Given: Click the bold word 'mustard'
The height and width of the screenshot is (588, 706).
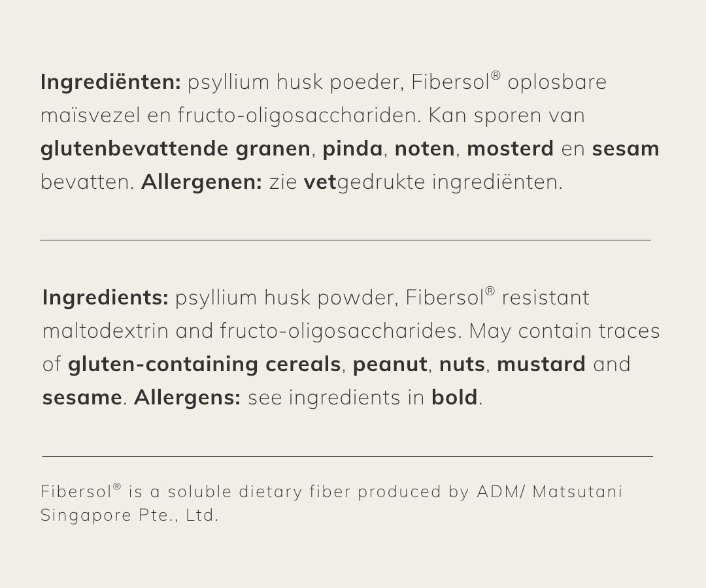Looking at the screenshot, I should pyautogui.click(x=541, y=365).
